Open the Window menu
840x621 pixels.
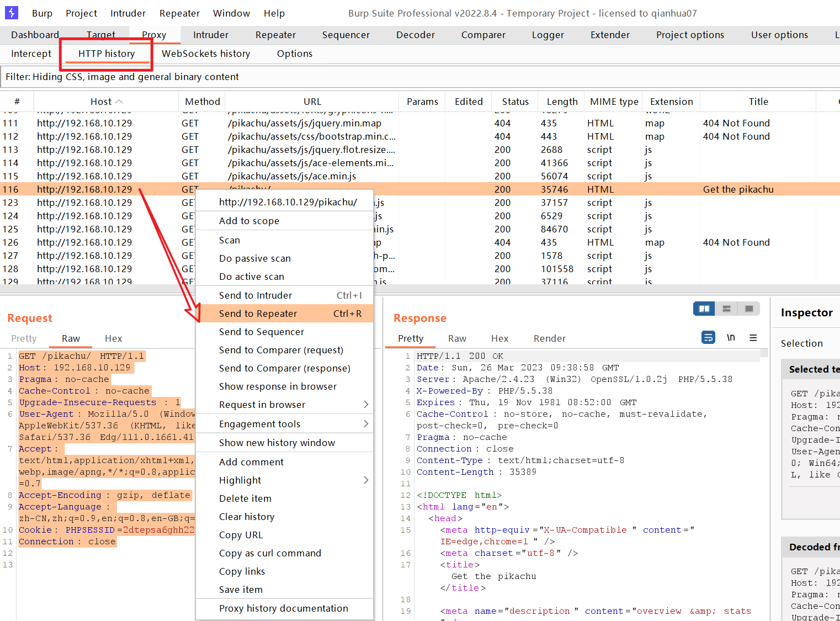click(x=231, y=13)
